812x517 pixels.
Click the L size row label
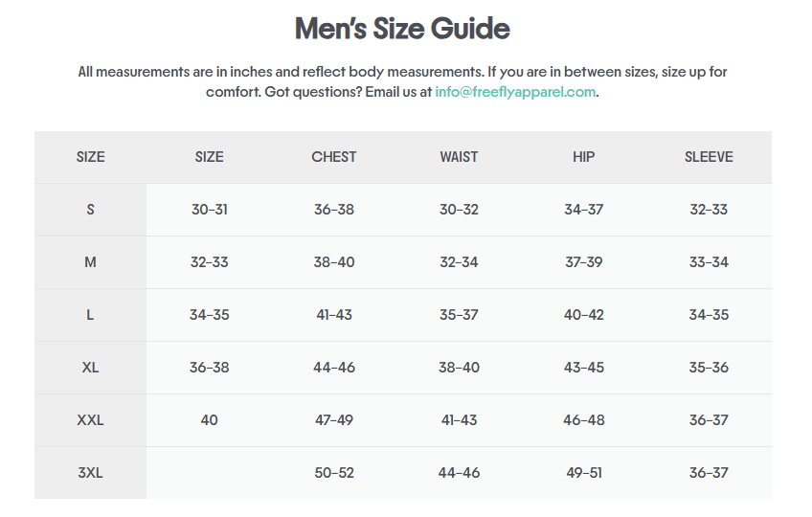pos(91,315)
